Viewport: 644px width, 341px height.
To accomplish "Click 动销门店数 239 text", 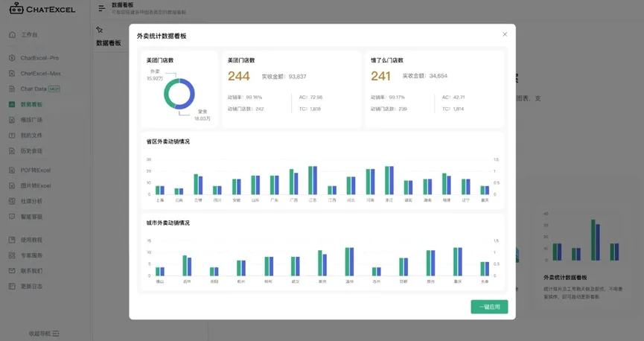I will tap(389, 109).
